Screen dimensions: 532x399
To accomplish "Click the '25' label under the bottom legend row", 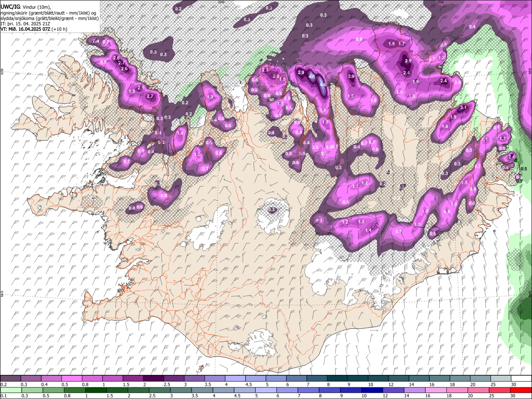I will (493, 396).
